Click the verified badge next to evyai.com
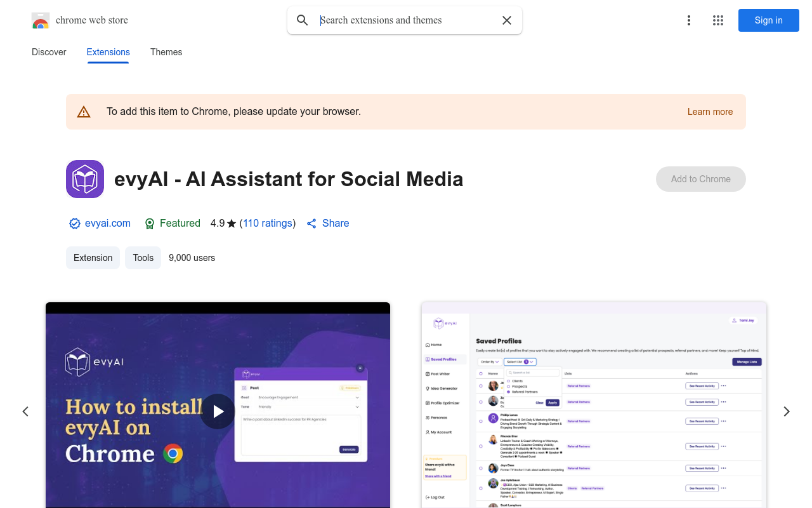The height and width of the screenshot is (508, 812). pyautogui.click(x=75, y=224)
